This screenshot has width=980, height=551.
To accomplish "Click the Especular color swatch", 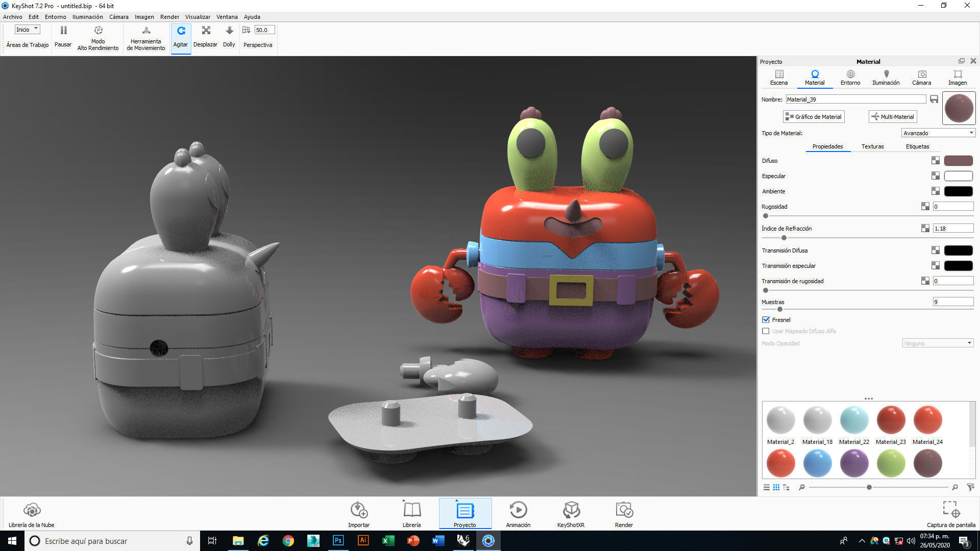I will pyautogui.click(x=959, y=176).
